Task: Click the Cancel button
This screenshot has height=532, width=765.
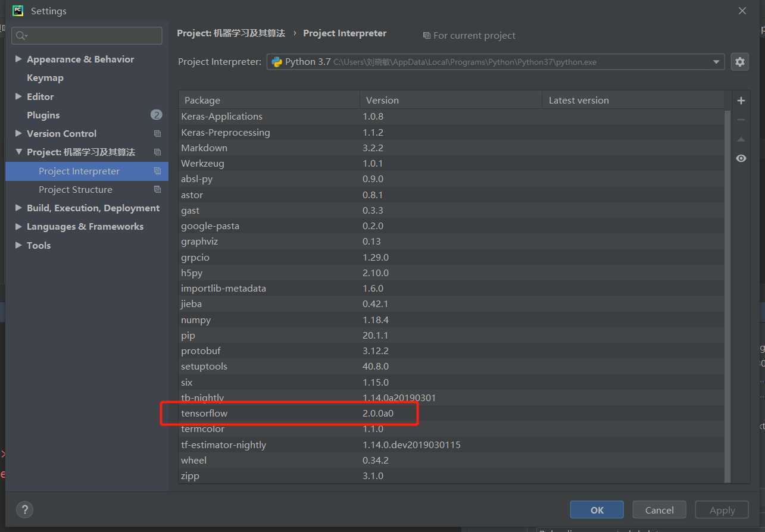Action: (x=660, y=510)
